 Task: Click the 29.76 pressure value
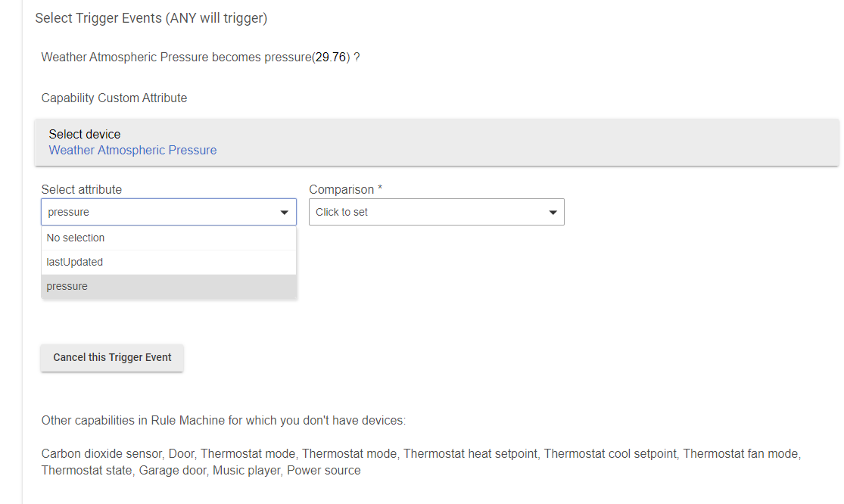(331, 57)
